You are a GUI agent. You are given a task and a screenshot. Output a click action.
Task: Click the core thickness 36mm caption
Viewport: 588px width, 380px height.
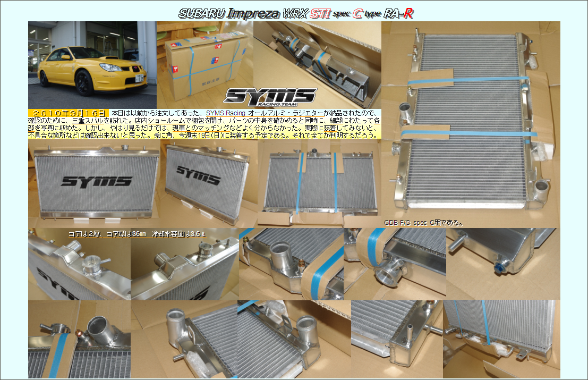click(x=129, y=233)
